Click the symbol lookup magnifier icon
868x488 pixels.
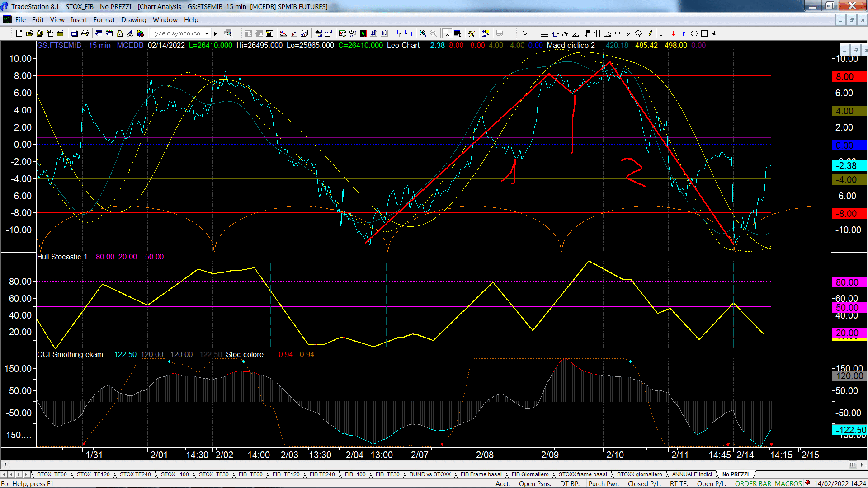(x=228, y=33)
